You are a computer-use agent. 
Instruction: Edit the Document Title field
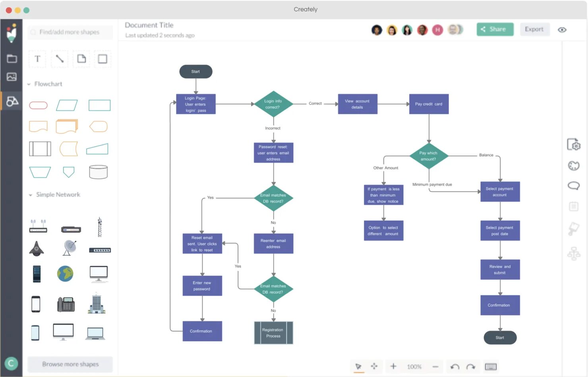pos(149,25)
